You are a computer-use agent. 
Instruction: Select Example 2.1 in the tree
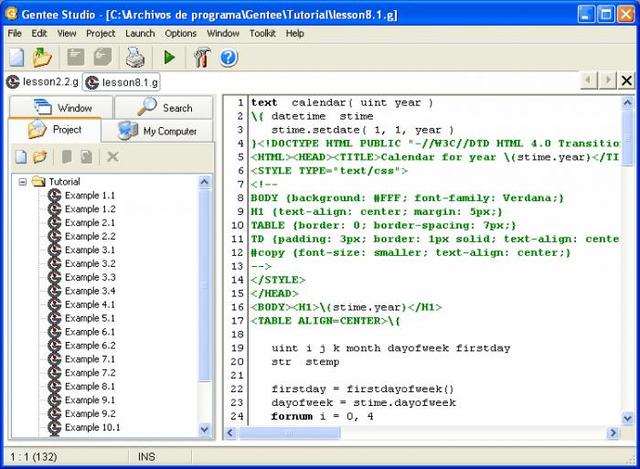(90, 223)
